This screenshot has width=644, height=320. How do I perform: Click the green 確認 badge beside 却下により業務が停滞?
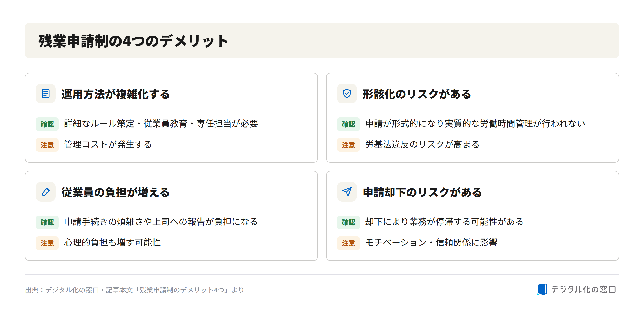(348, 222)
